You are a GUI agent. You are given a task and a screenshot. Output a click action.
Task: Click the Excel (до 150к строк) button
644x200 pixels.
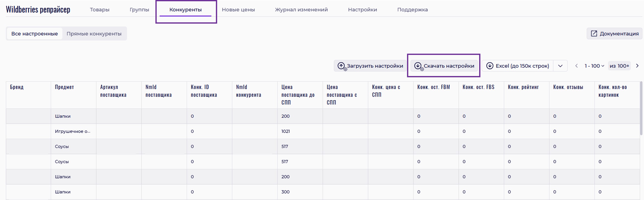click(522, 66)
